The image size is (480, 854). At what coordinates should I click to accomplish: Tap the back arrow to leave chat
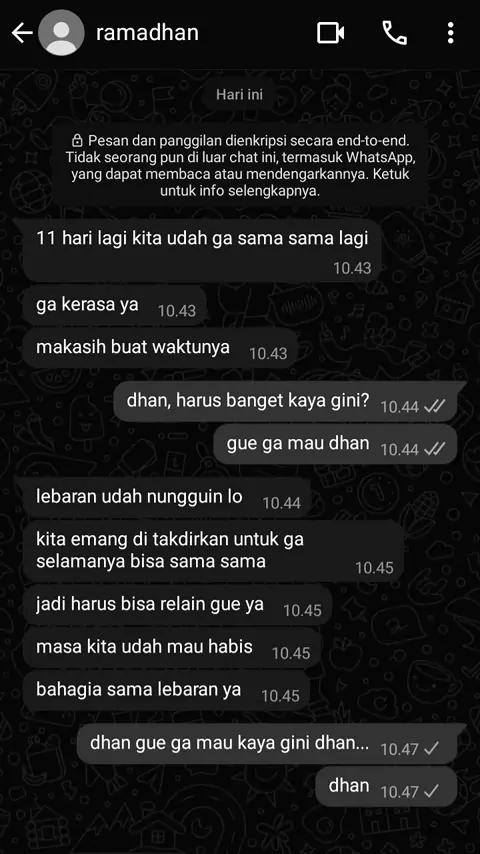[22, 34]
